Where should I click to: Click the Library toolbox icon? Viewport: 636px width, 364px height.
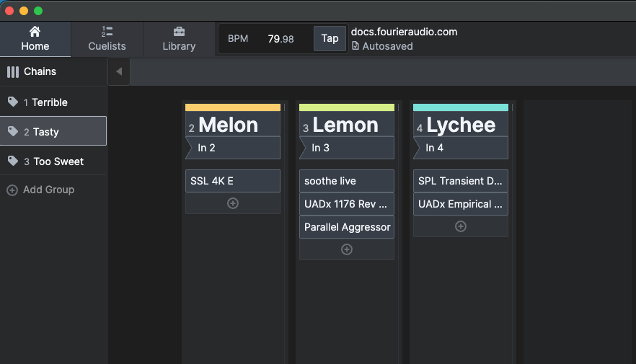(179, 32)
